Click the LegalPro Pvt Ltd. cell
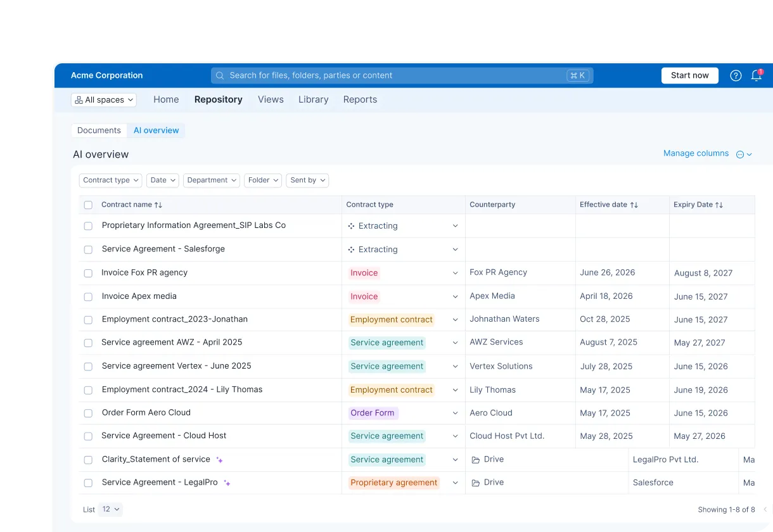 (x=665, y=460)
